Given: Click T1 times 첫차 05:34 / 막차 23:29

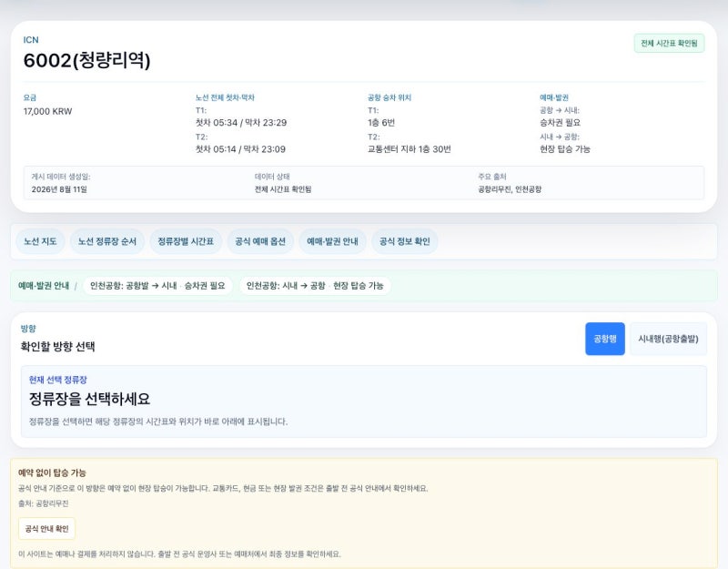Looking at the screenshot, I should (241, 123).
